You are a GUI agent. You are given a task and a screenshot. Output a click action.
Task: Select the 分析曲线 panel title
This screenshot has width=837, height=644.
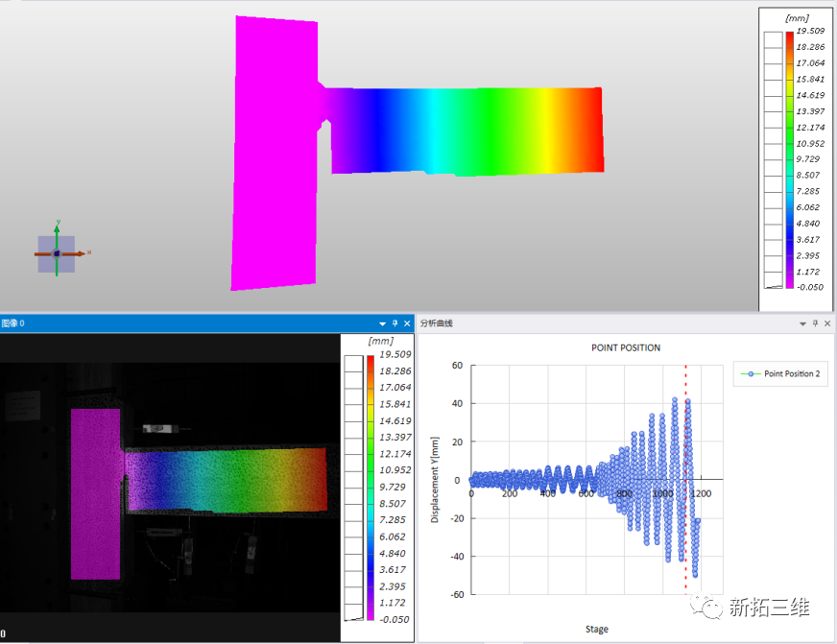pyautogui.click(x=436, y=323)
